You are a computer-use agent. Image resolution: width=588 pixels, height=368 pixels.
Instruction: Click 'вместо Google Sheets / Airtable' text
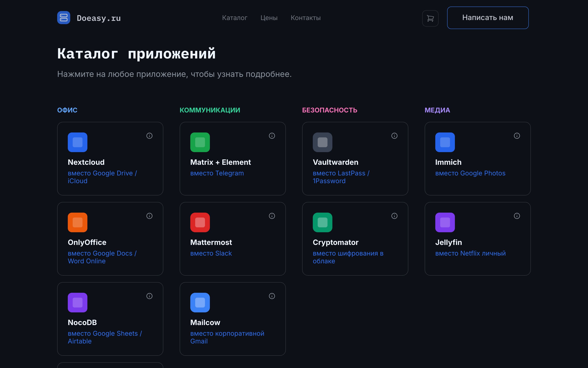[x=105, y=337]
